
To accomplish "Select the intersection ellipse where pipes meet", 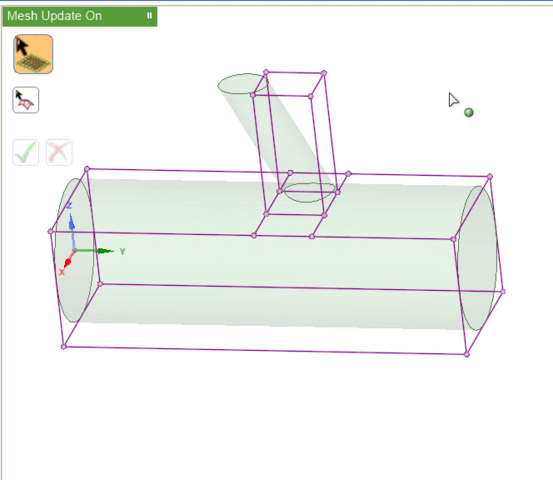I will tap(309, 193).
